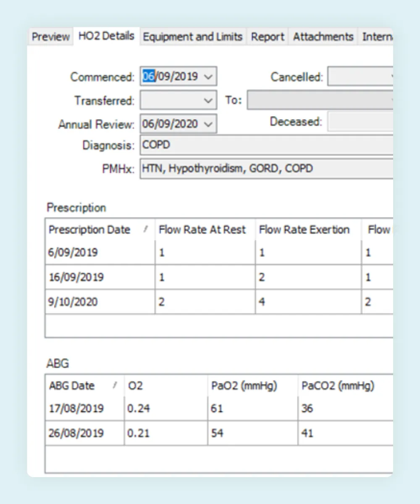Open the Cancelled date combo box
The width and height of the screenshot is (420, 504).
pyautogui.click(x=360, y=77)
